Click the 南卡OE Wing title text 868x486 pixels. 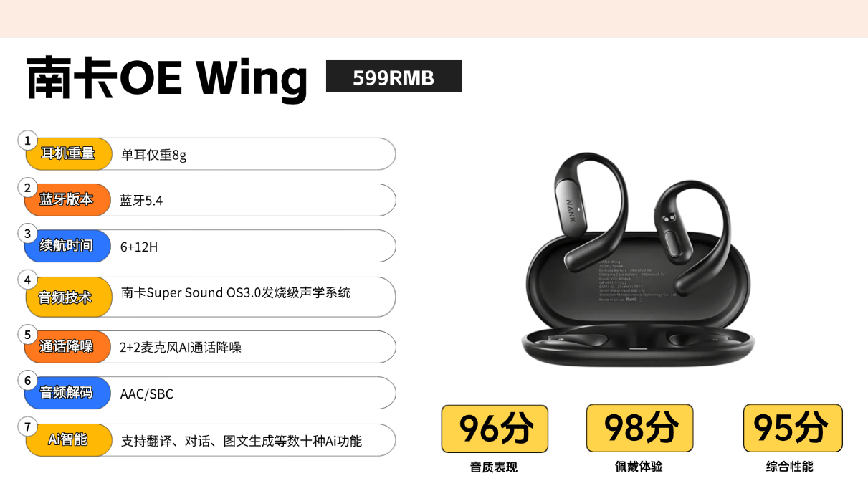[x=167, y=78]
